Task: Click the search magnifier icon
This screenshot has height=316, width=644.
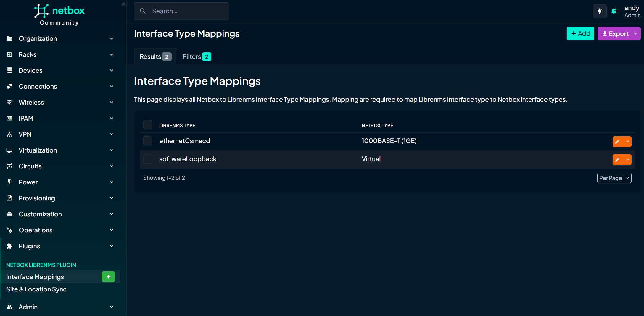Action: [x=143, y=11]
